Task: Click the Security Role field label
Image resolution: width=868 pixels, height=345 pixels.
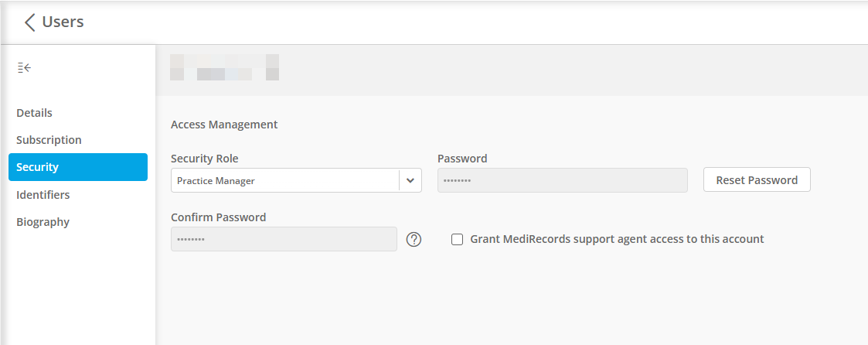Action: point(205,159)
